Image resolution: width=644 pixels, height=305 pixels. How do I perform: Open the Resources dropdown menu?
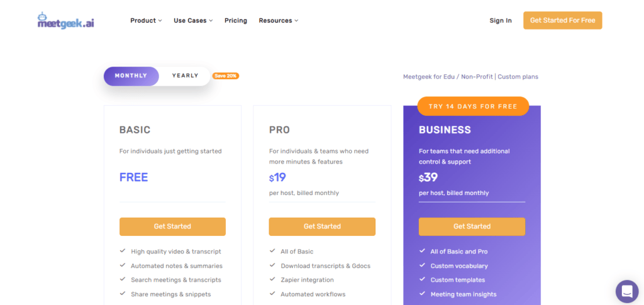click(x=278, y=21)
